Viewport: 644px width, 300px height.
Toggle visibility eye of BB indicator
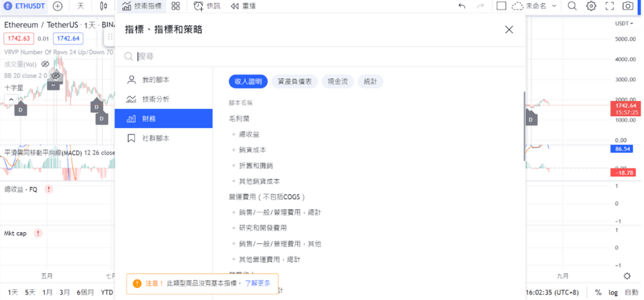tap(56, 76)
